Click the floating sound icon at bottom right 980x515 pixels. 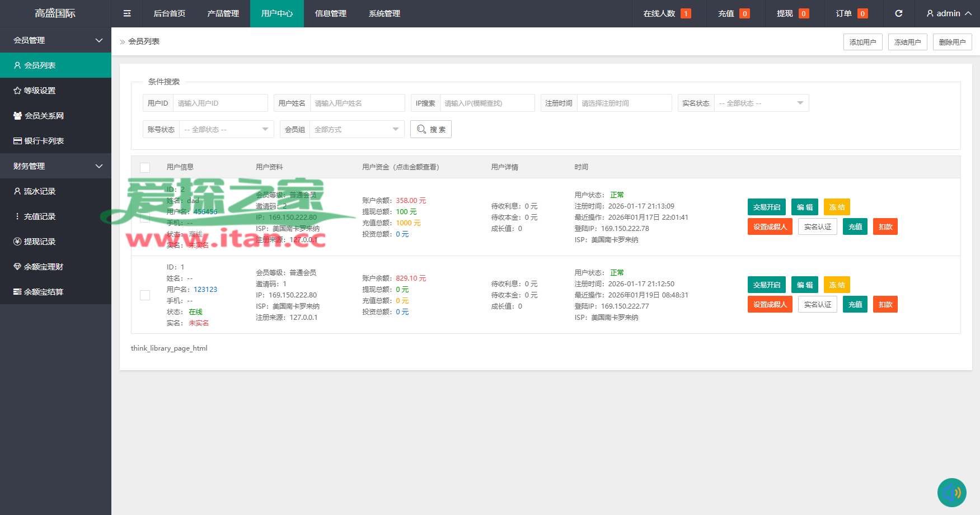951,493
